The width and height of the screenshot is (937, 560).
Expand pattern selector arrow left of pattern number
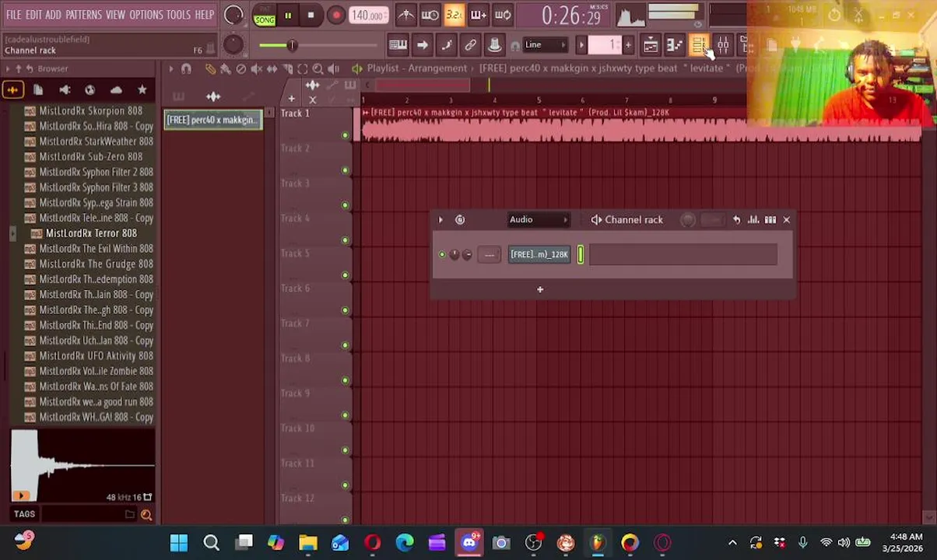pos(581,45)
